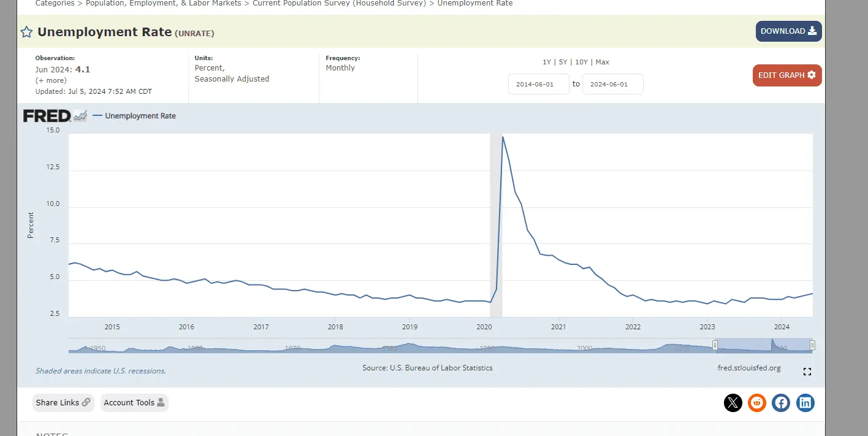Switch the range to Max
The image size is (868, 436).
point(602,62)
